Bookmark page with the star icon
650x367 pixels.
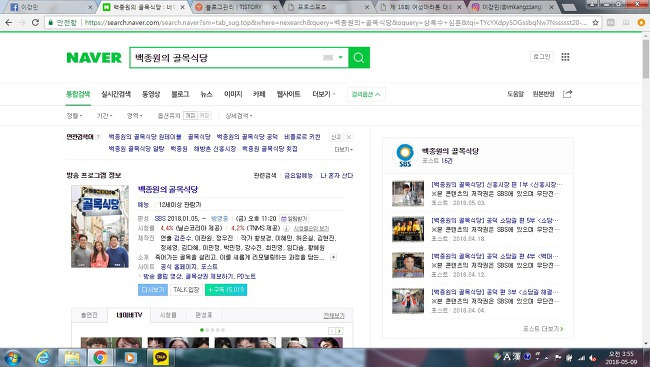pyautogui.click(x=595, y=22)
